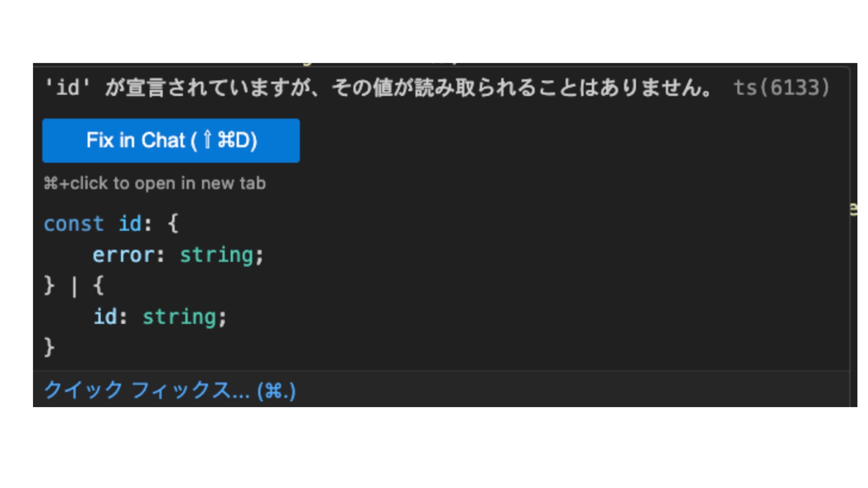Click the Japanese unused-variable error message

407,88
